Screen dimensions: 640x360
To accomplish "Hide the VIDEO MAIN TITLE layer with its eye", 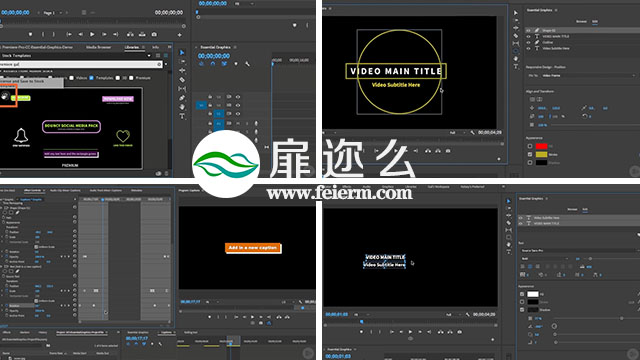I will click(529, 36).
